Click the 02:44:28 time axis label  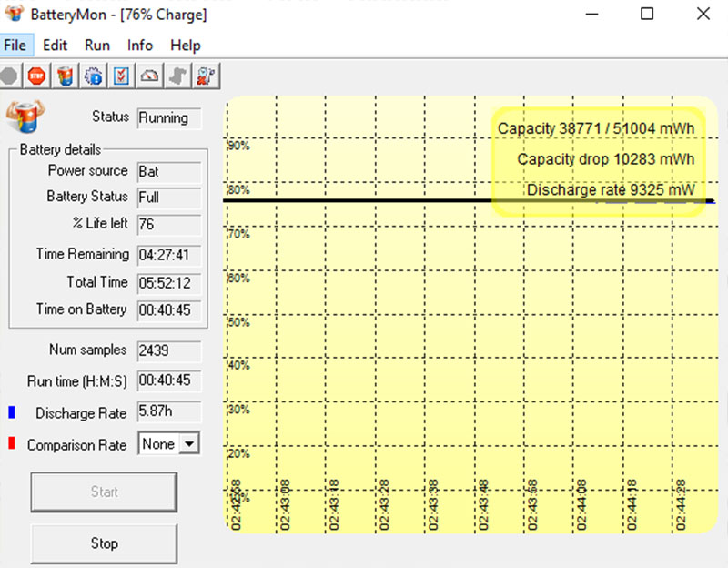tap(681, 505)
